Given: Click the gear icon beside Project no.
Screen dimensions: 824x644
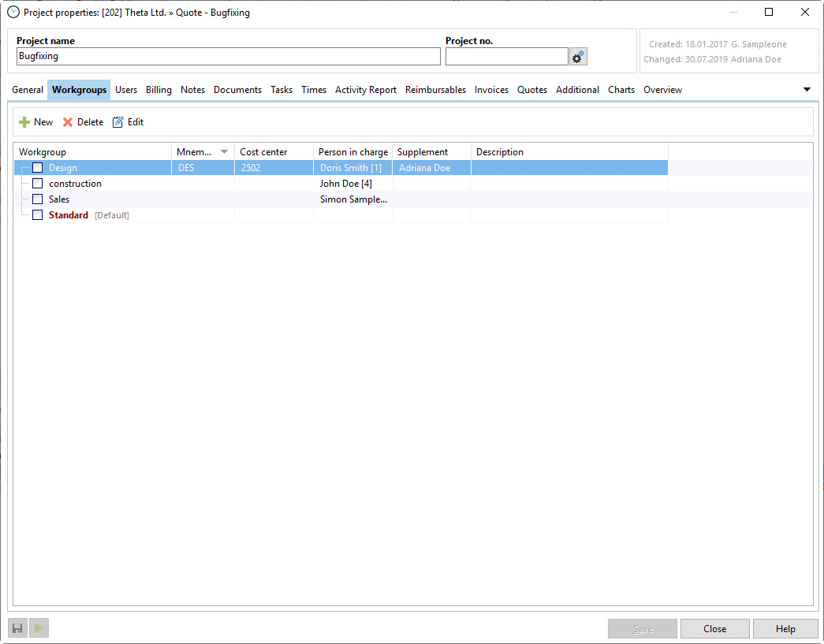Looking at the screenshot, I should pyautogui.click(x=578, y=57).
